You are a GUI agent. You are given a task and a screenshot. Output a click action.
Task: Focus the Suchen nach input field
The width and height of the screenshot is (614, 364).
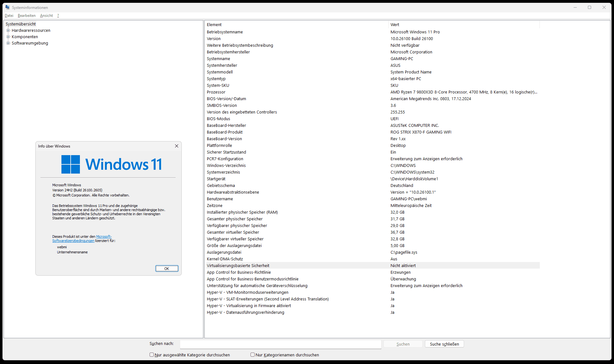[280, 344]
